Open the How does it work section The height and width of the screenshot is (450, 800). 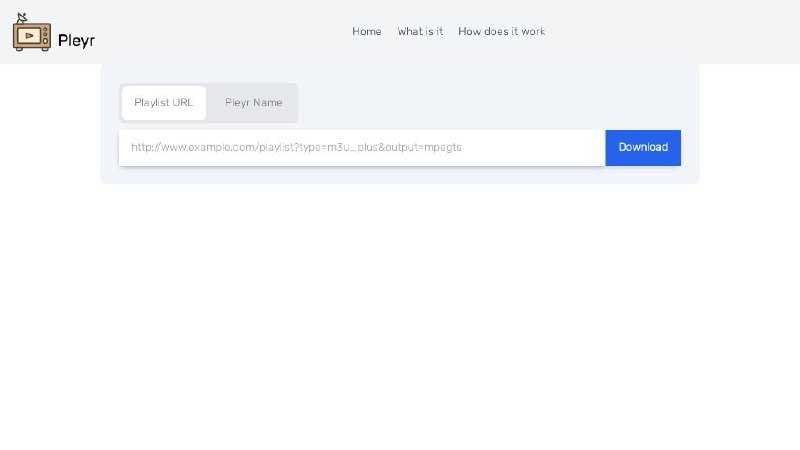click(x=502, y=32)
